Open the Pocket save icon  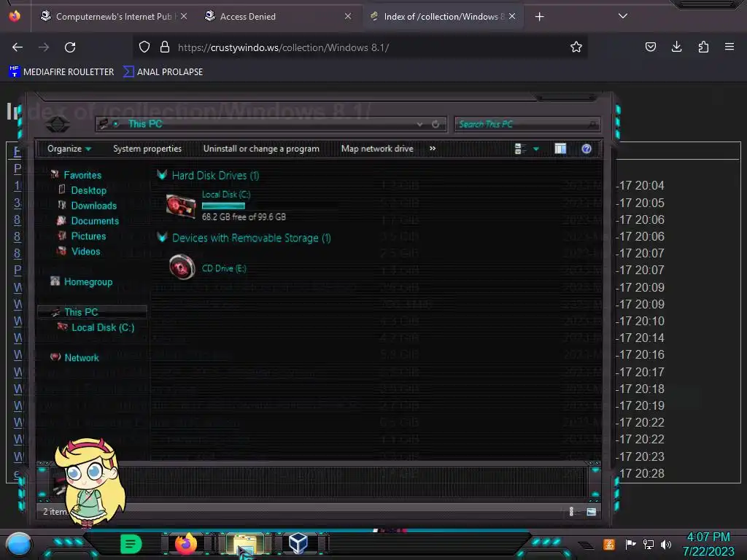pos(650,47)
